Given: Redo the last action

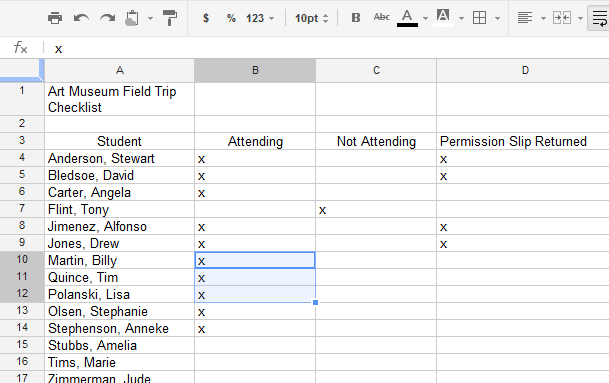Looking at the screenshot, I should (107, 18).
